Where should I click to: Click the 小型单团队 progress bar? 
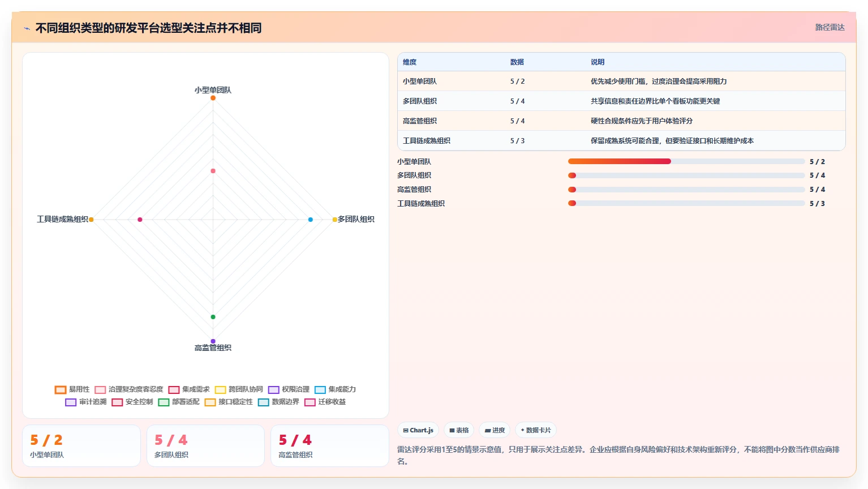click(x=686, y=161)
